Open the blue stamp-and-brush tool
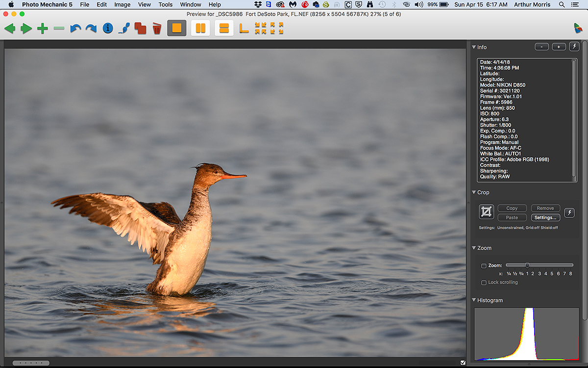The height and width of the screenshot is (368, 588). pyautogui.click(x=124, y=28)
